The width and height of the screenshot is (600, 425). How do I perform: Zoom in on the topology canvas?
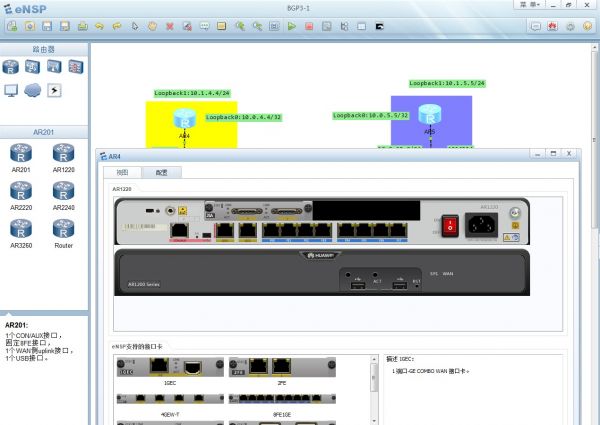coord(240,26)
